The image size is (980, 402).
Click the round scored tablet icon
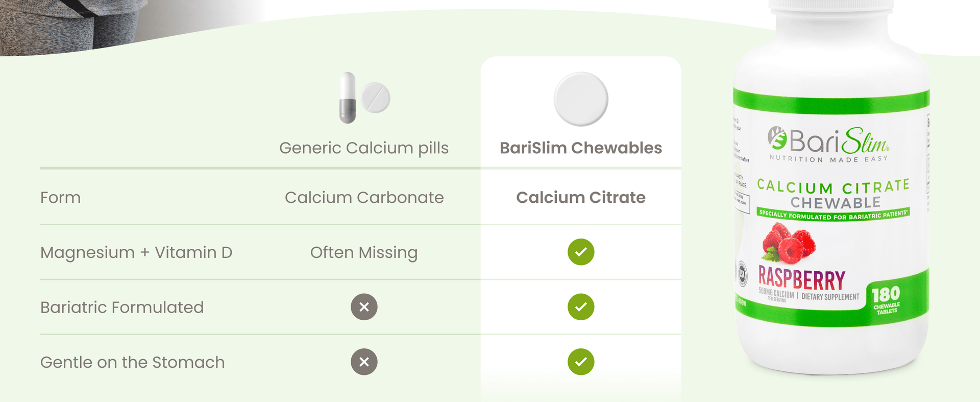coord(376,98)
